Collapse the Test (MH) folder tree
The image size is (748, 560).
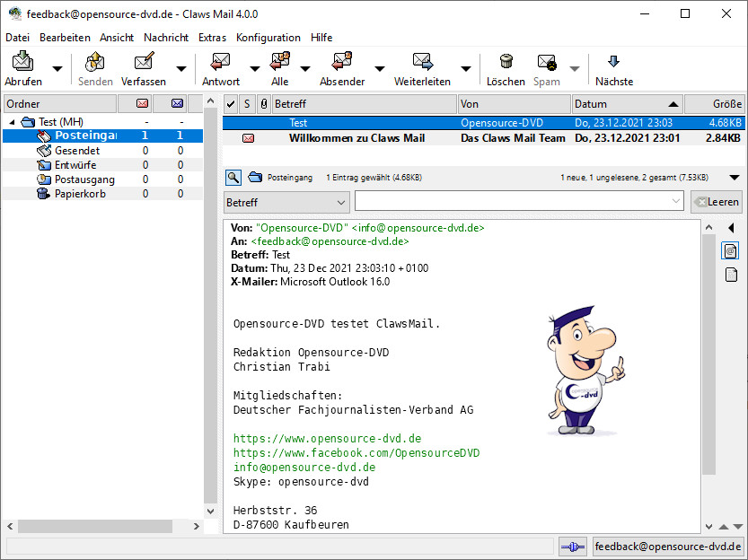pos(13,122)
